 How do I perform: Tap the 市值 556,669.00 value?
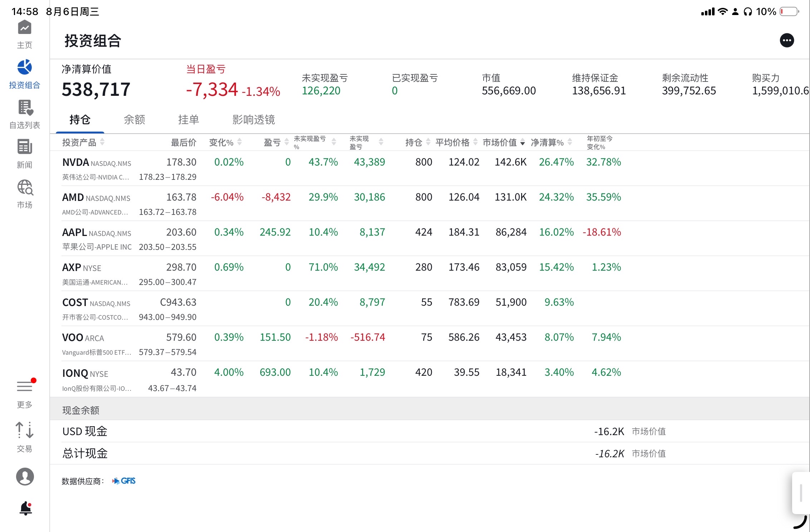509,91
